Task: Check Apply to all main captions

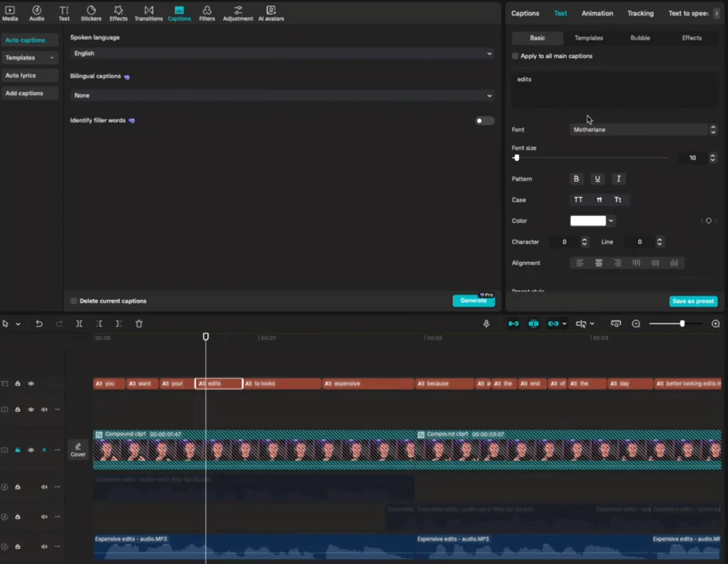Action: pos(515,56)
